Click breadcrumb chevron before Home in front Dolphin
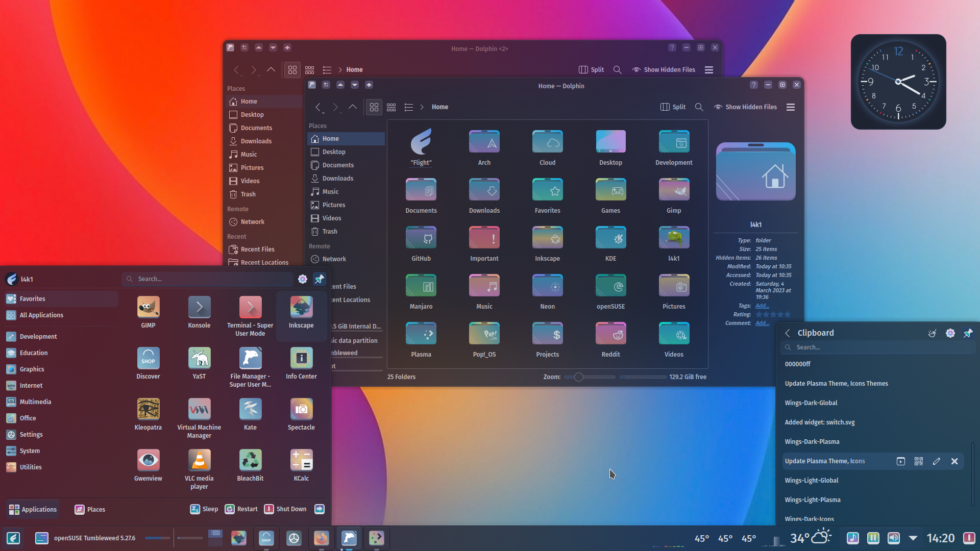Image resolution: width=980 pixels, height=551 pixels. pyautogui.click(x=422, y=107)
